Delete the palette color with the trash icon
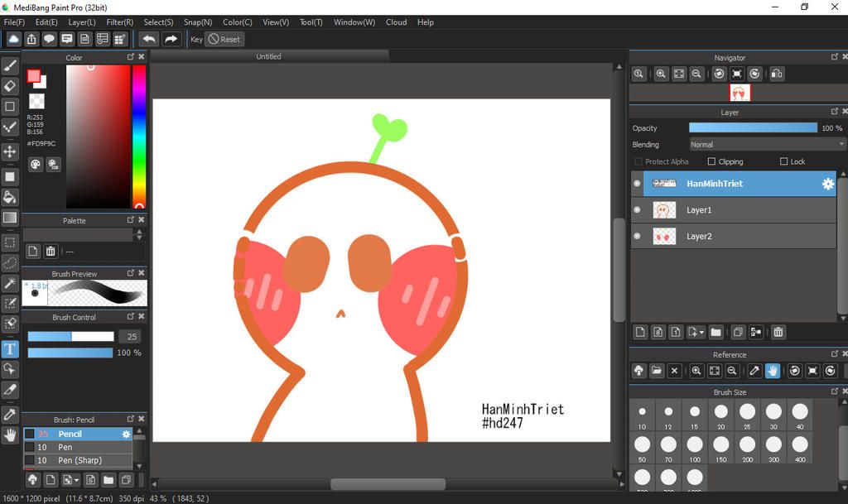Viewport: 848px width, 504px height. [x=51, y=252]
